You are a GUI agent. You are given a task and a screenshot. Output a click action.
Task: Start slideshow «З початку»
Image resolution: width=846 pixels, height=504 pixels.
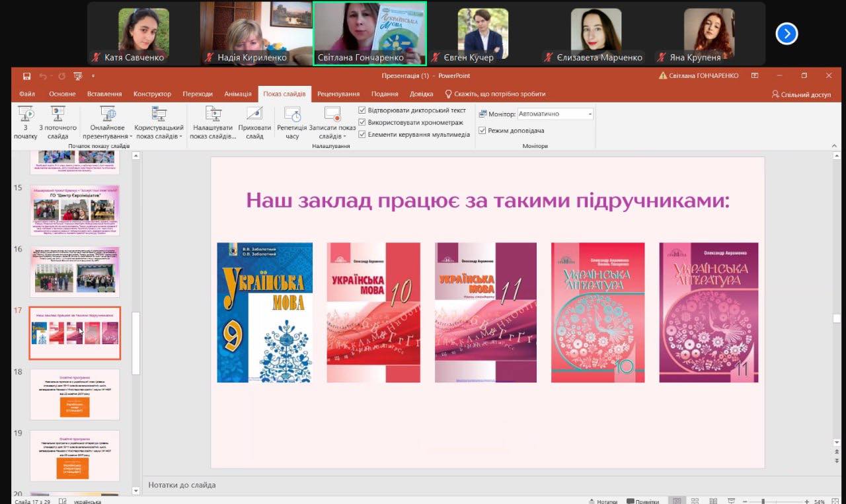26,123
